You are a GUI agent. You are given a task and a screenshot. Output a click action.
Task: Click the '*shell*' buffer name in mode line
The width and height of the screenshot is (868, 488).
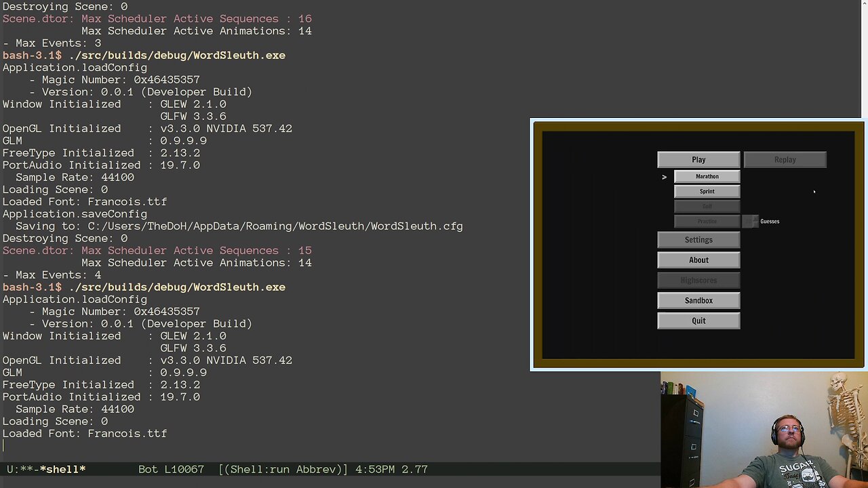coord(62,469)
